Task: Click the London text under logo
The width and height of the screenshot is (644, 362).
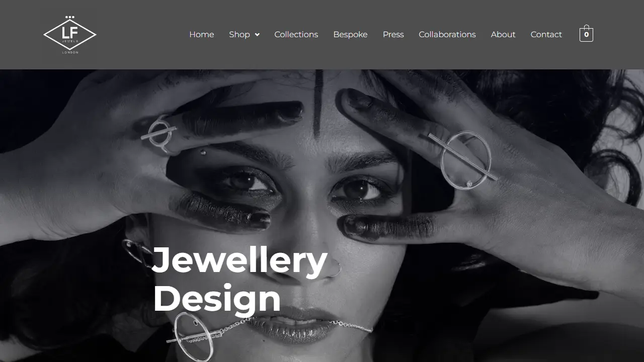Action: click(70, 52)
